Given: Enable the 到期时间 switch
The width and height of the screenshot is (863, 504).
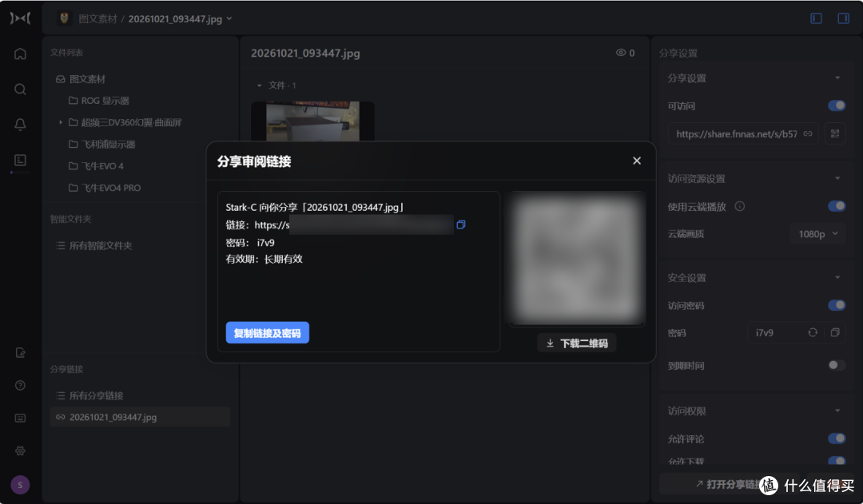Looking at the screenshot, I should (837, 365).
